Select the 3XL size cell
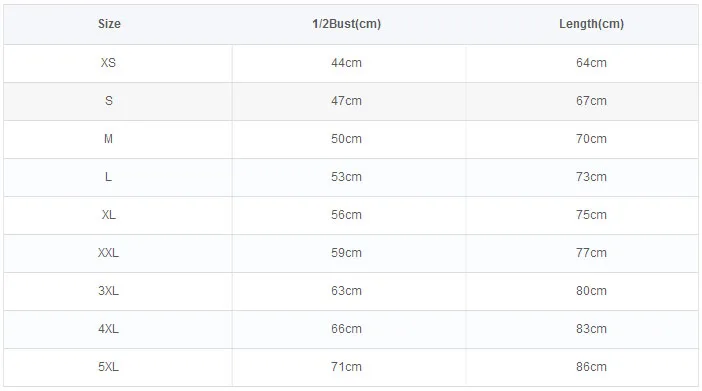This screenshot has width=702, height=391. point(108,291)
